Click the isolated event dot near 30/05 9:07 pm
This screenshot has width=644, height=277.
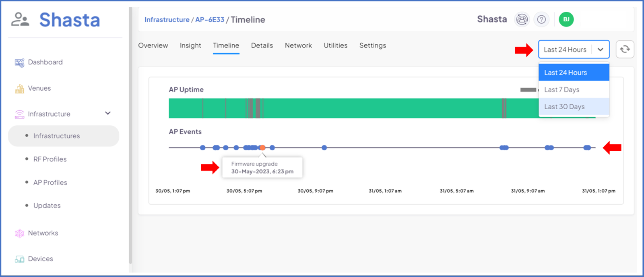[x=324, y=148]
